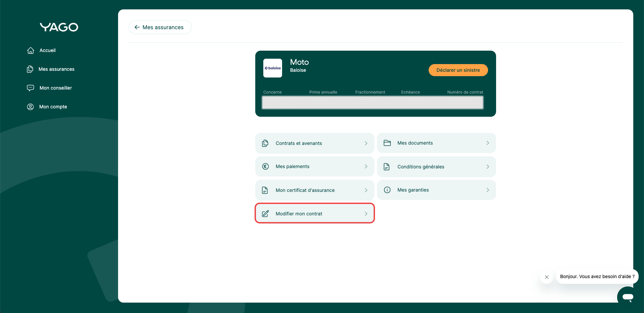Click the YAGO logo
The height and width of the screenshot is (313, 644).
point(59,27)
